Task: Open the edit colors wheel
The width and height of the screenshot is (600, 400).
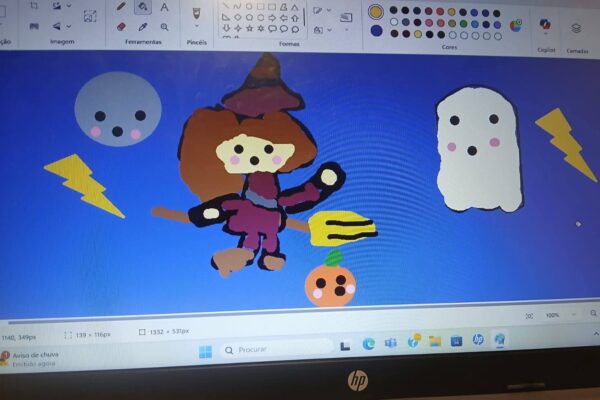Action: pyautogui.click(x=516, y=25)
